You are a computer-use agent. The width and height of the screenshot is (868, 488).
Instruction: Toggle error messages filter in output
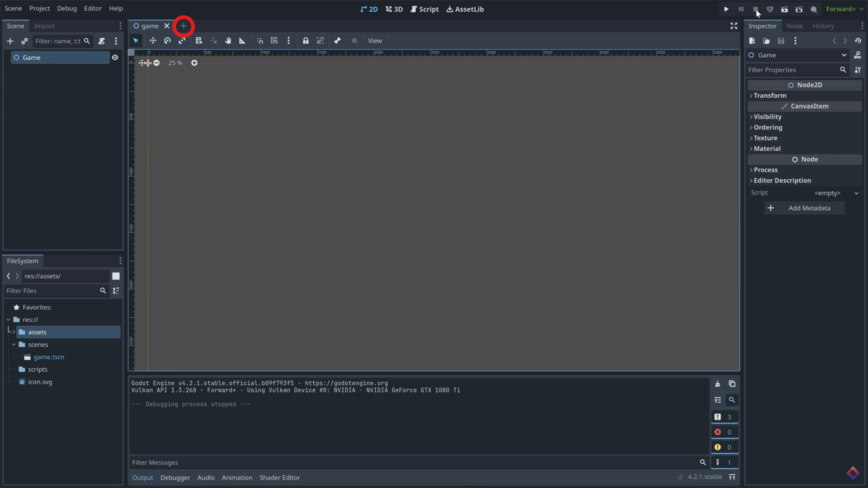(x=724, y=432)
